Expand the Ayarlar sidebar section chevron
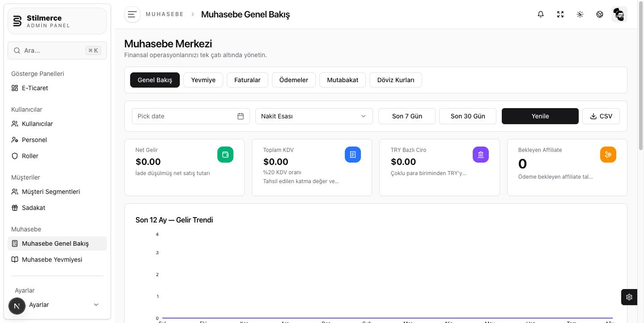 tap(96, 305)
